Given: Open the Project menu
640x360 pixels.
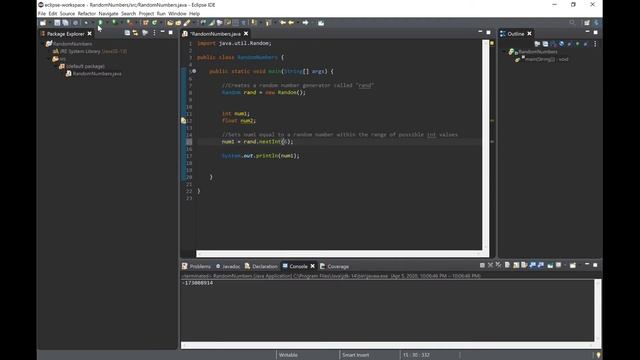Looking at the screenshot, I should coord(146,13).
